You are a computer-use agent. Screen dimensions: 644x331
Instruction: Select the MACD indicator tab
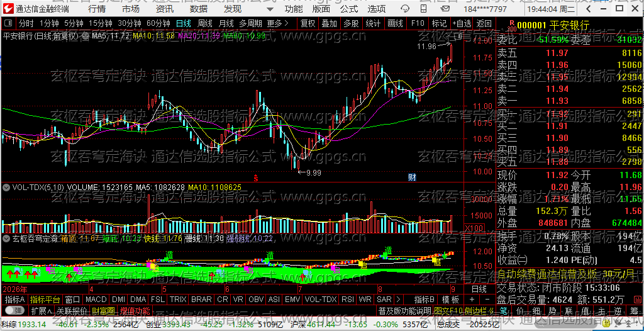coord(96,300)
